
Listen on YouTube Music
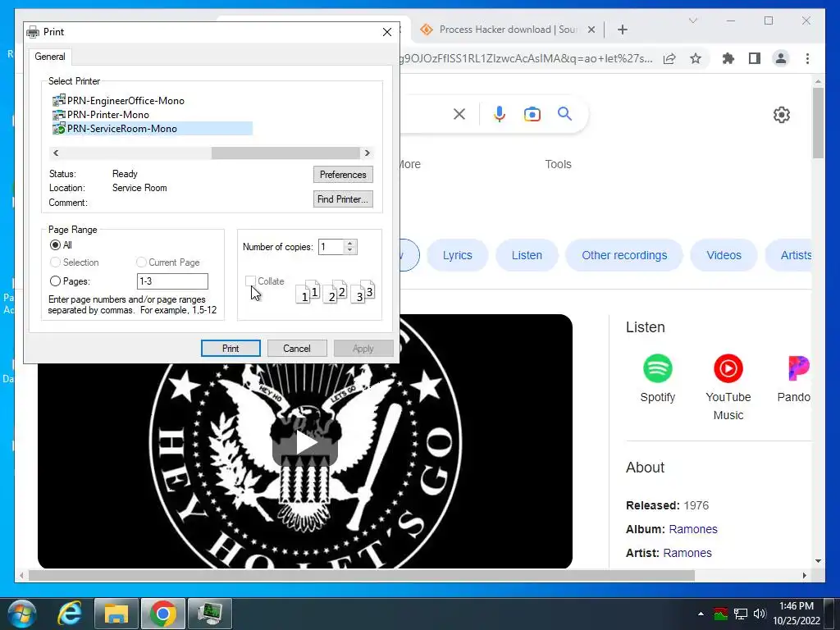click(x=728, y=388)
